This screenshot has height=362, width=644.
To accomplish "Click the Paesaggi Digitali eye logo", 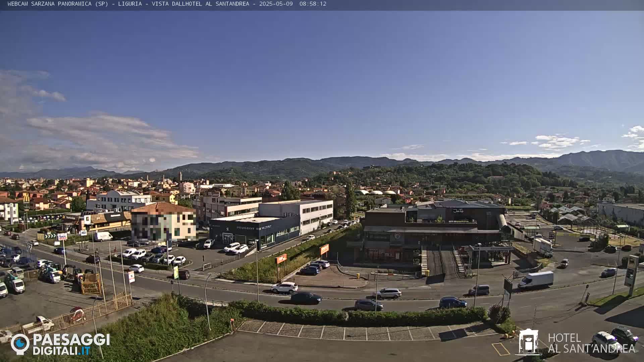I will point(20,344).
